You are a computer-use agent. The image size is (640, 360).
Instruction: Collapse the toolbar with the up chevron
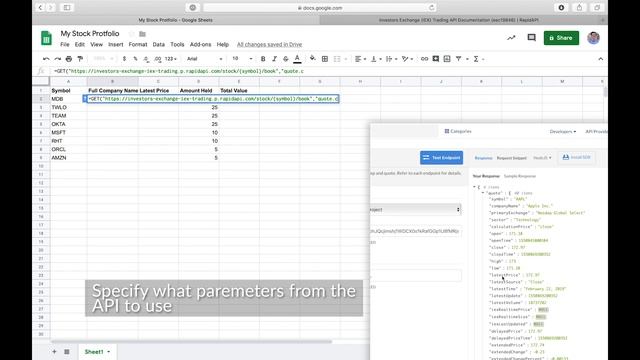pyautogui.click(x=600, y=59)
